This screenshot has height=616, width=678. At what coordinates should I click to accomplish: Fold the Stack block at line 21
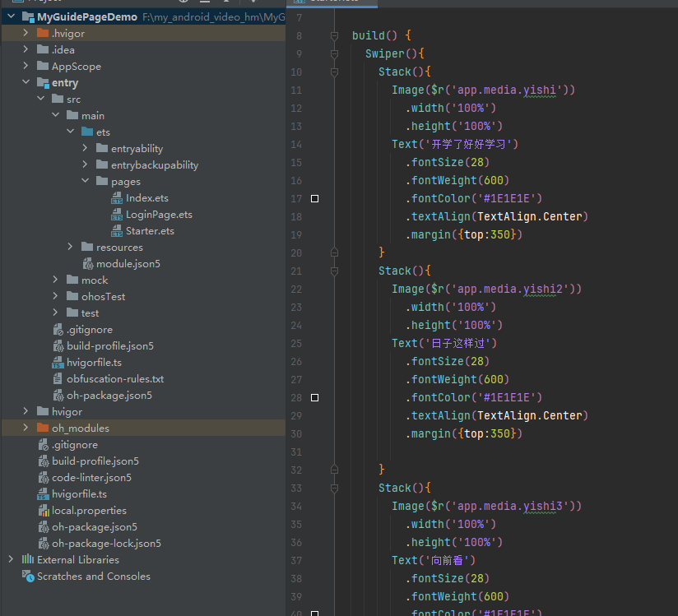coord(334,271)
